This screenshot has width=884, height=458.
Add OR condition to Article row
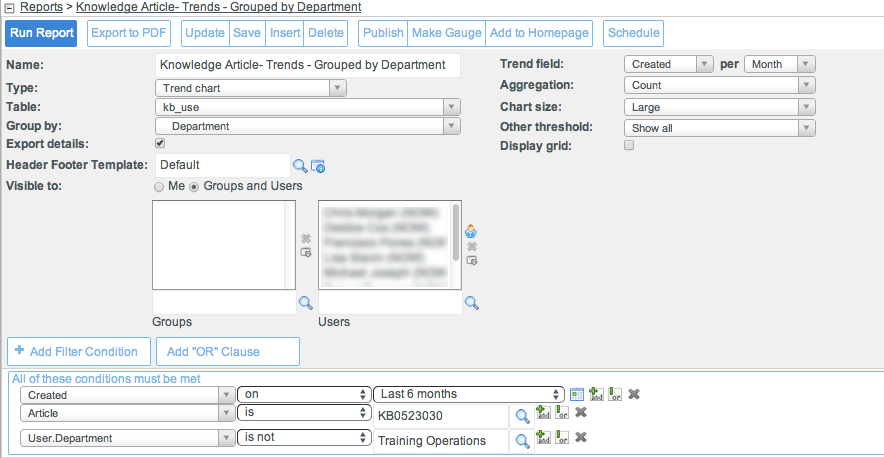pos(562,412)
